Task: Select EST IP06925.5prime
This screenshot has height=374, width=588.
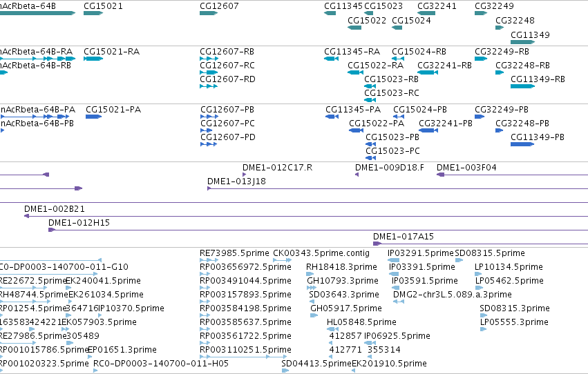Action: tap(370, 344)
